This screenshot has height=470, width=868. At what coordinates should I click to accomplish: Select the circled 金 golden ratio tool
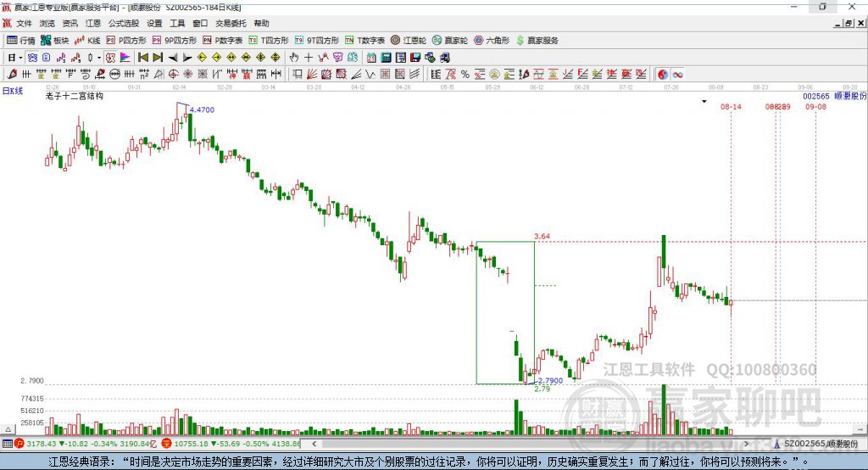(494, 75)
